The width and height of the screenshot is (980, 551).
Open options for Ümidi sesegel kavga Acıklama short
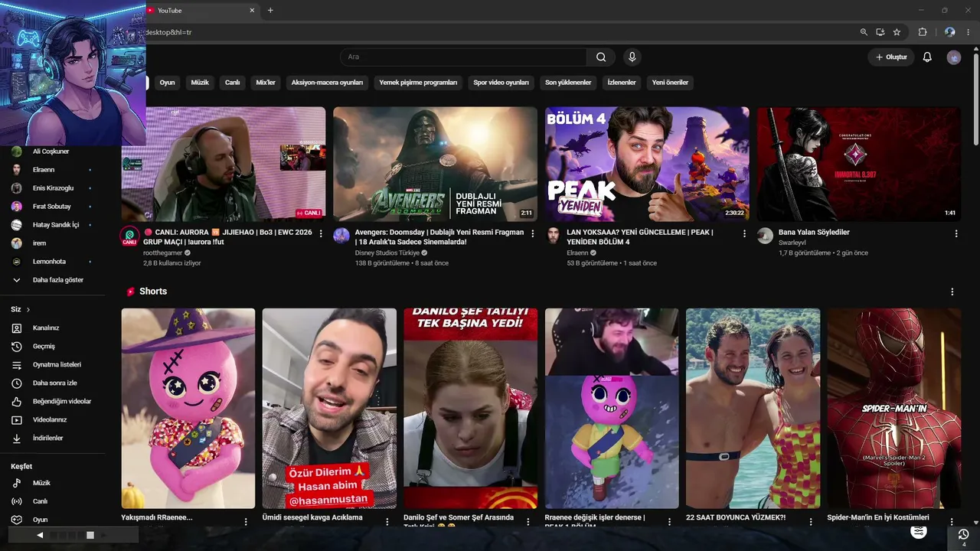click(387, 522)
